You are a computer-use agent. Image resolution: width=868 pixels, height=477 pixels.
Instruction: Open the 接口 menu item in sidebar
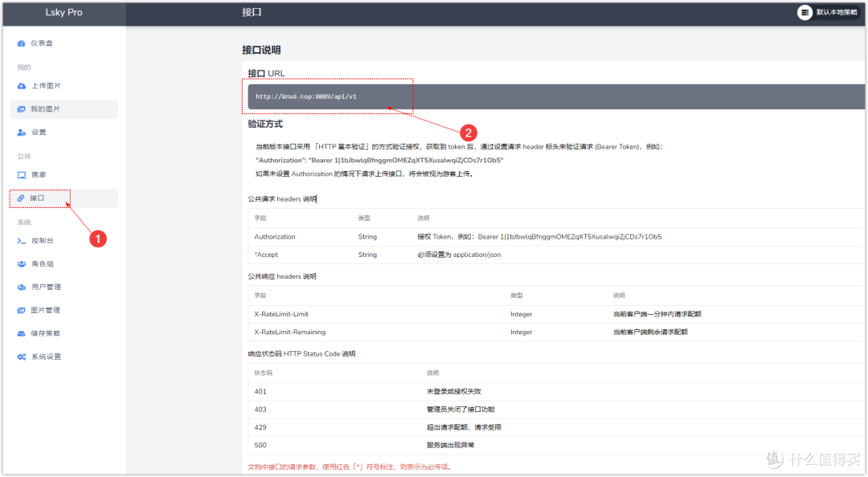(x=37, y=198)
